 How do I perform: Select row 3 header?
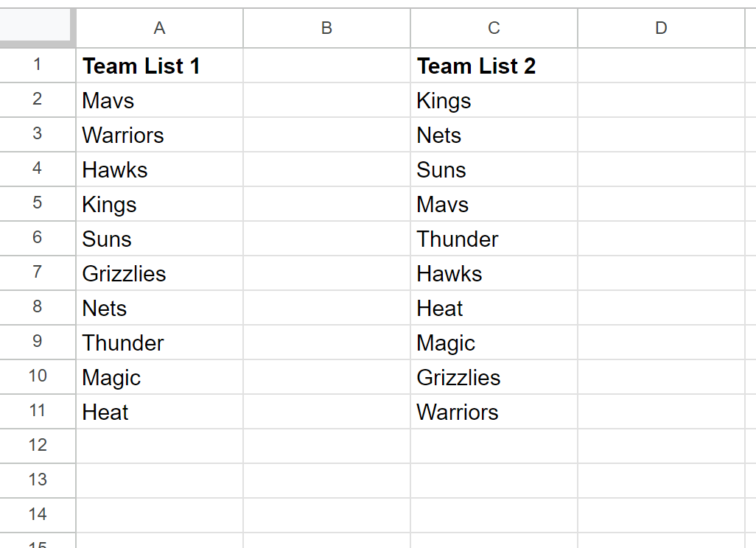point(38,135)
